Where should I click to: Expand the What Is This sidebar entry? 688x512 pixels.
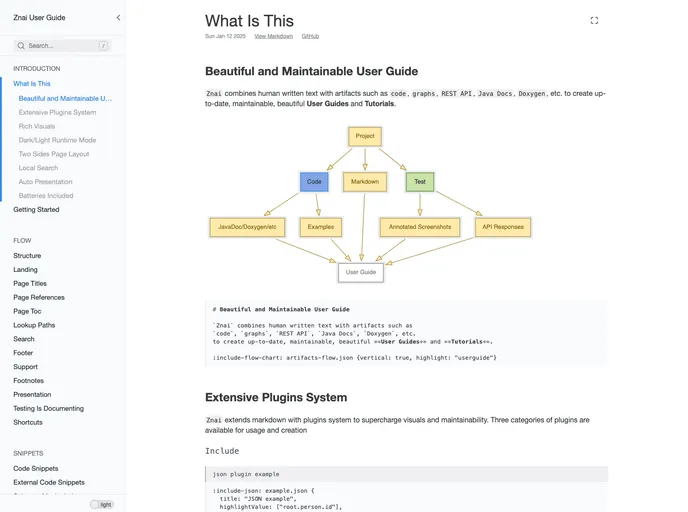(32, 84)
